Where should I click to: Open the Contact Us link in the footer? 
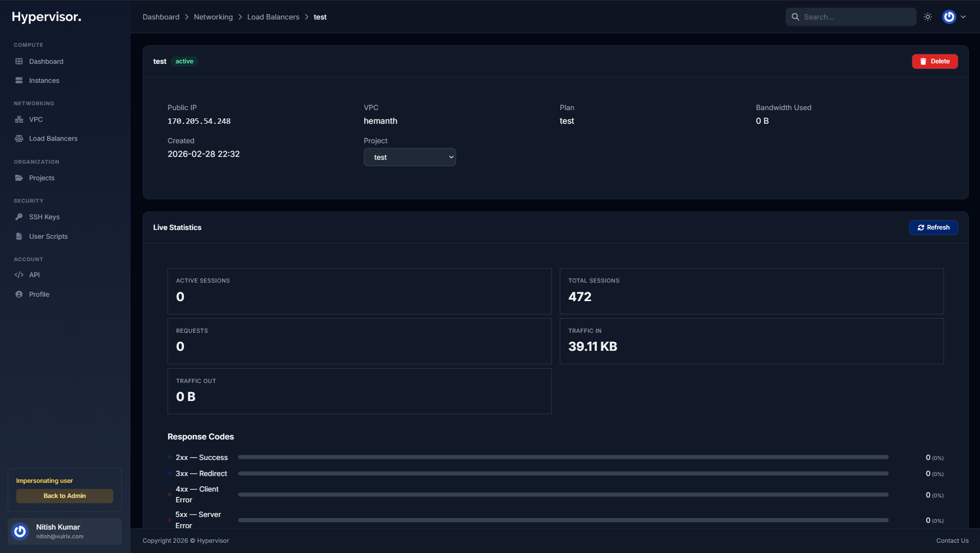coord(952,540)
